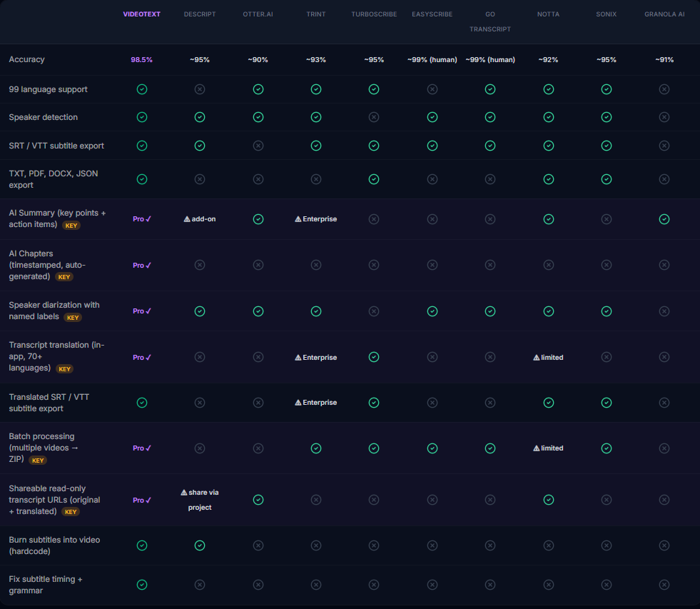Click KEY badge next to Speaker diarization label
This screenshot has height=609, width=700.
click(x=73, y=318)
